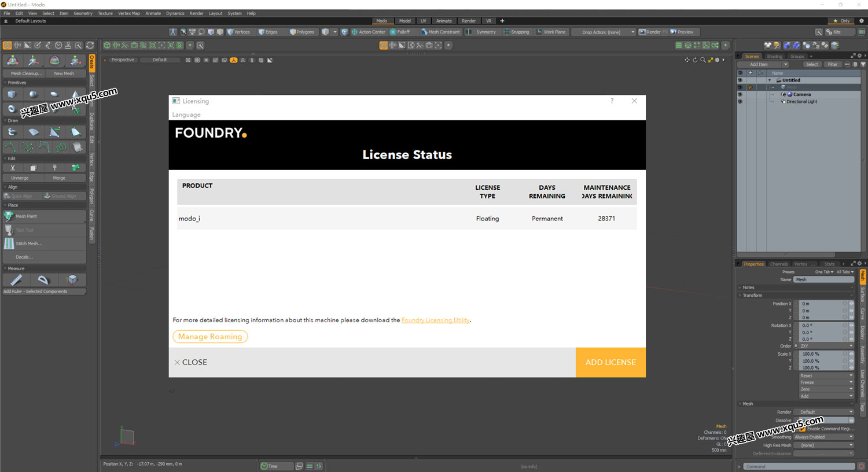
Task: Select the Directional Light tree item
Action: [801, 101]
